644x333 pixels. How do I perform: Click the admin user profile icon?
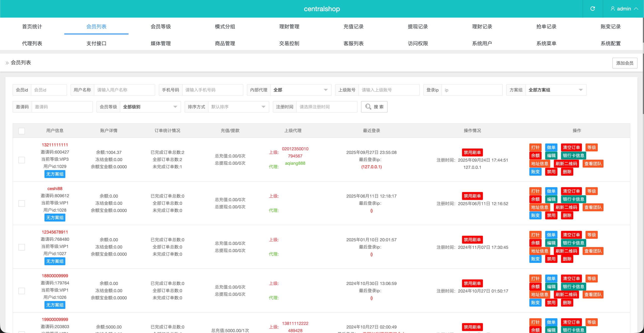click(613, 9)
